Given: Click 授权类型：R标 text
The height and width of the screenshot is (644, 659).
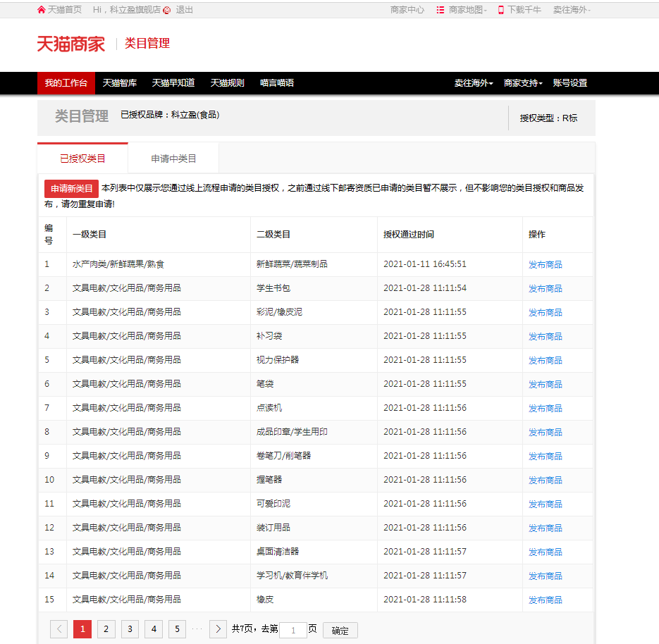Looking at the screenshot, I should pyautogui.click(x=548, y=118).
